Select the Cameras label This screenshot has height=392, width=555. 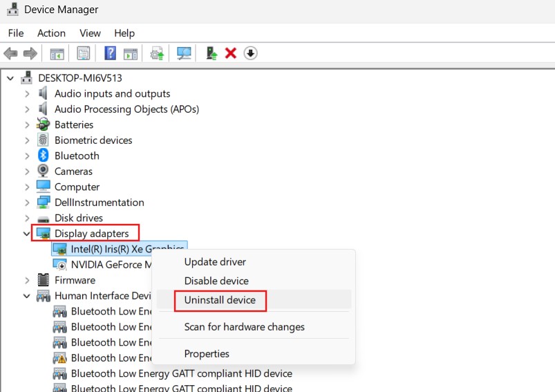pos(73,171)
